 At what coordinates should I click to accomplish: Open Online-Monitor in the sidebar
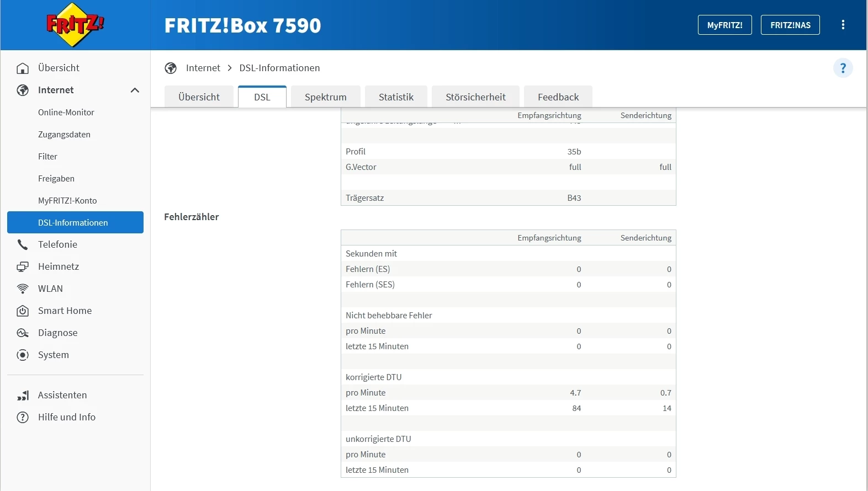pos(75,112)
